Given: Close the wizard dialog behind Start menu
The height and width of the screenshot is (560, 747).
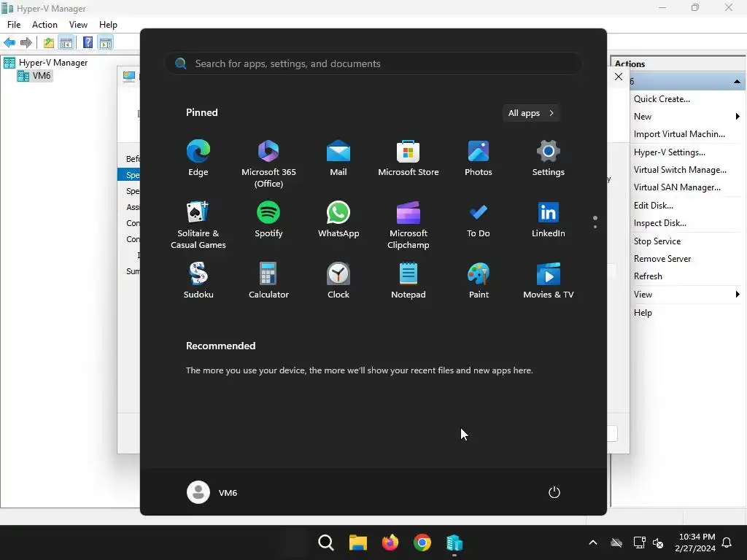Looking at the screenshot, I should point(619,77).
